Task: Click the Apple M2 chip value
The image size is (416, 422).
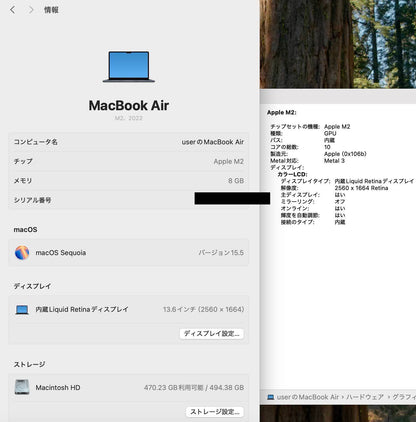Action: [x=229, y=161]
